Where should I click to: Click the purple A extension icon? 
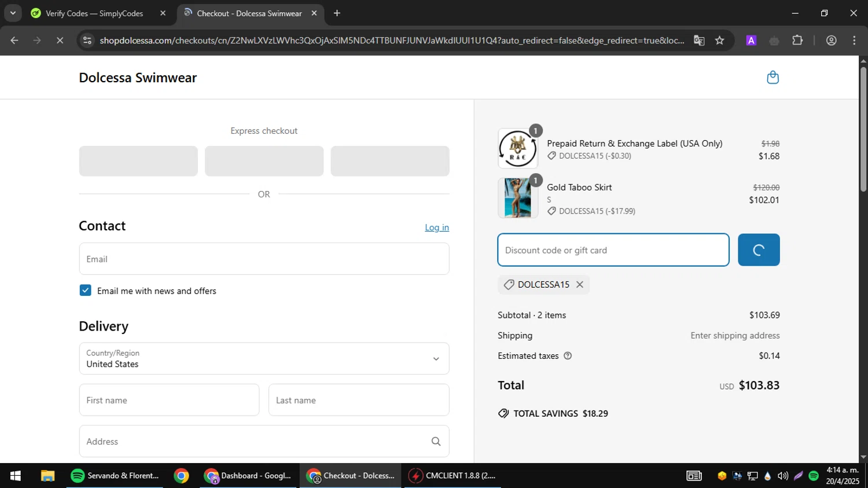point(751,41)
